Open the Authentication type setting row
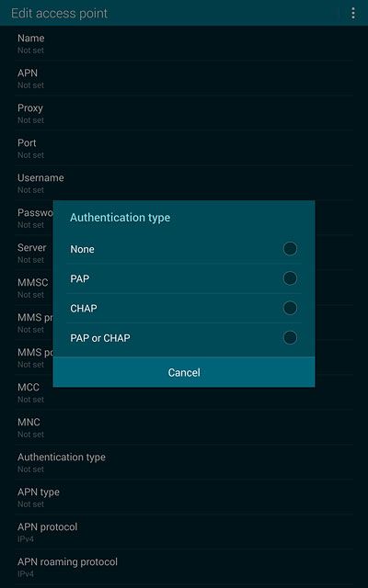This screenshot has width=368, height=588. point(184,462)
